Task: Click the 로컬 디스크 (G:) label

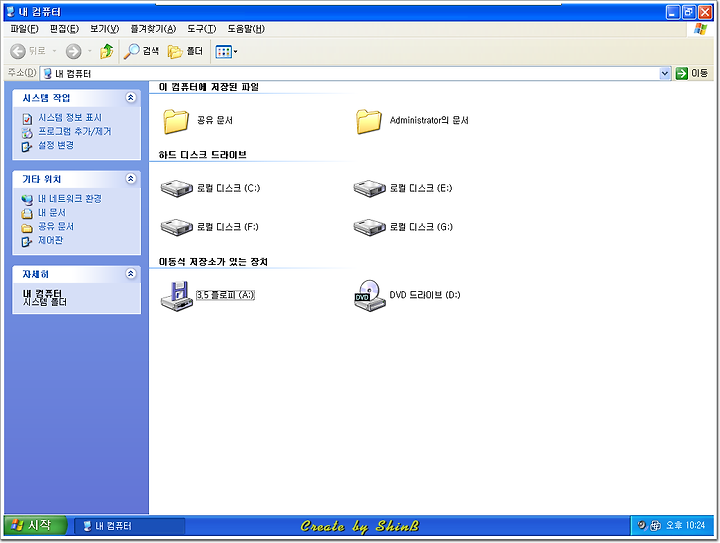Action: [421, 227]
